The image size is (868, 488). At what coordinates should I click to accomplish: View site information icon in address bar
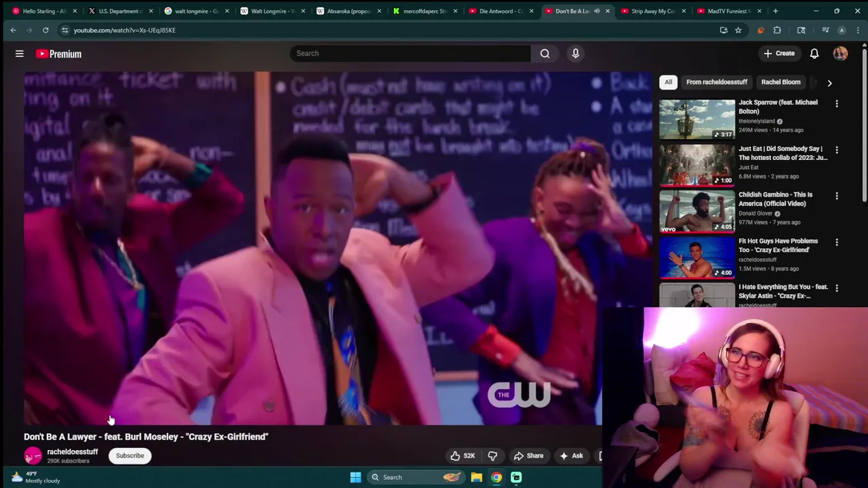pos(64,30)
